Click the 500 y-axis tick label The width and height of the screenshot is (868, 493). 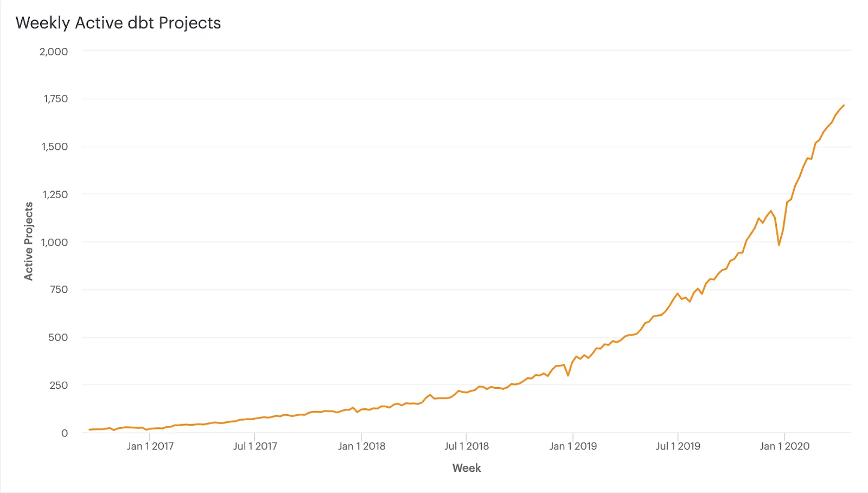coord(58,337)
